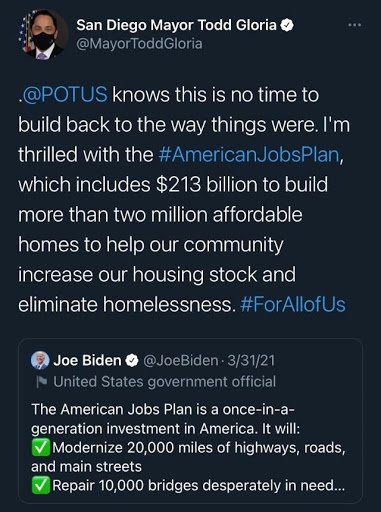Open the #AmericanJobsPlan hashtag
Screen dimensions: 381x512
tap(249, 155)
